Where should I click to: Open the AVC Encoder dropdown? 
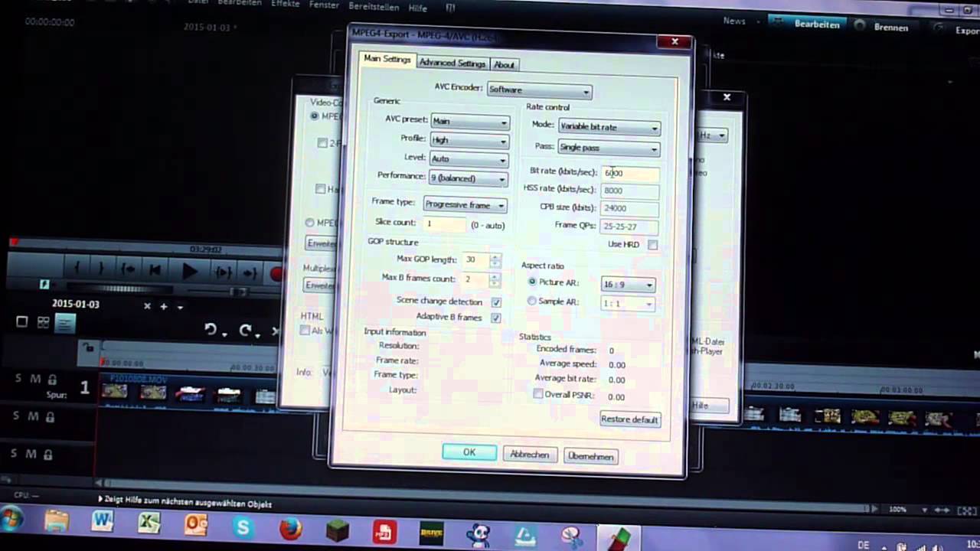tap(540, 90)
